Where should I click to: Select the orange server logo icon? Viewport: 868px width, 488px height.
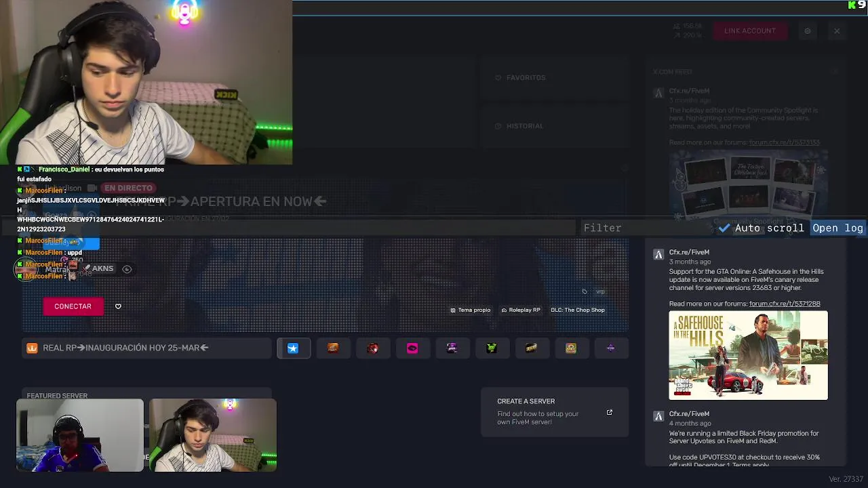(x=333, y=348)
